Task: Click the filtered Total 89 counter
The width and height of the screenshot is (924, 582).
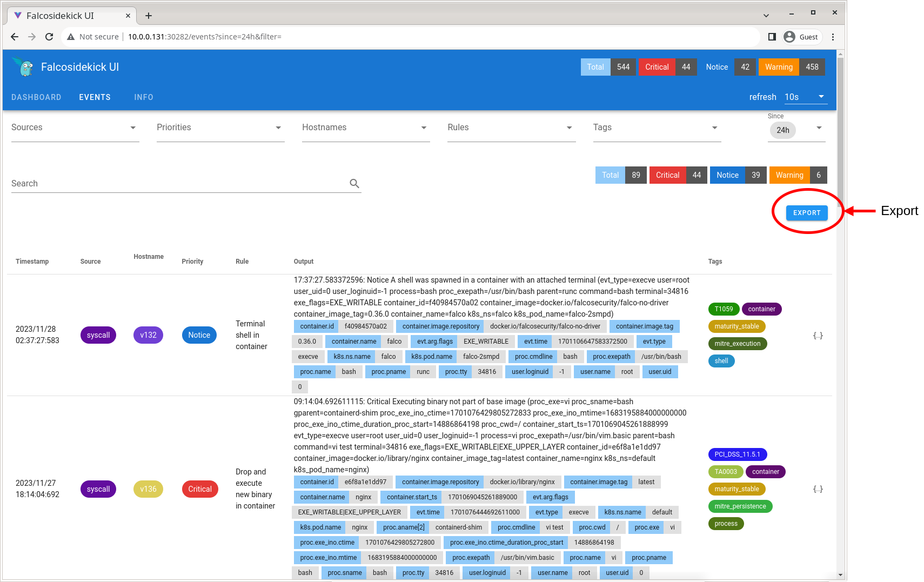Action: 621,175
